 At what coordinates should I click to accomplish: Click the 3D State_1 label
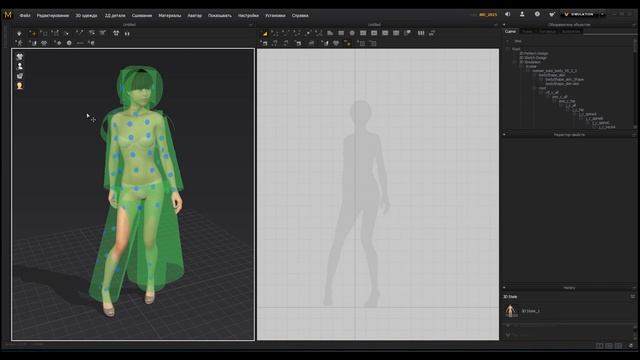531,311
